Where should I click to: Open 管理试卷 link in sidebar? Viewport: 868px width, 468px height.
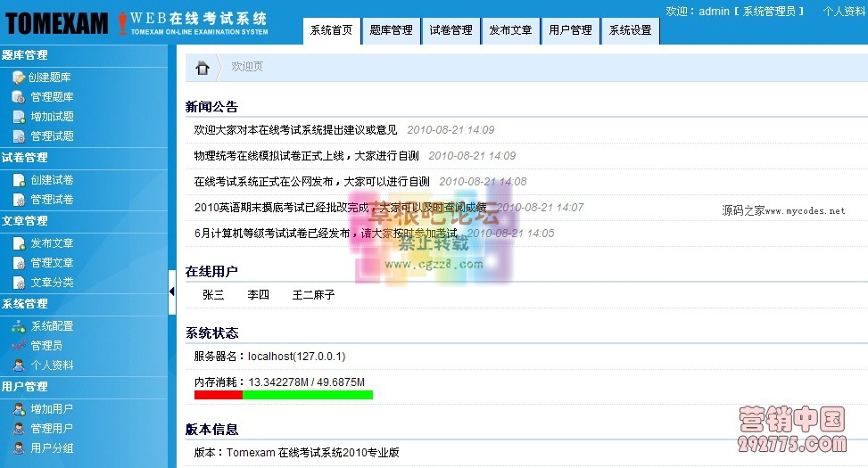coord(52,200)
